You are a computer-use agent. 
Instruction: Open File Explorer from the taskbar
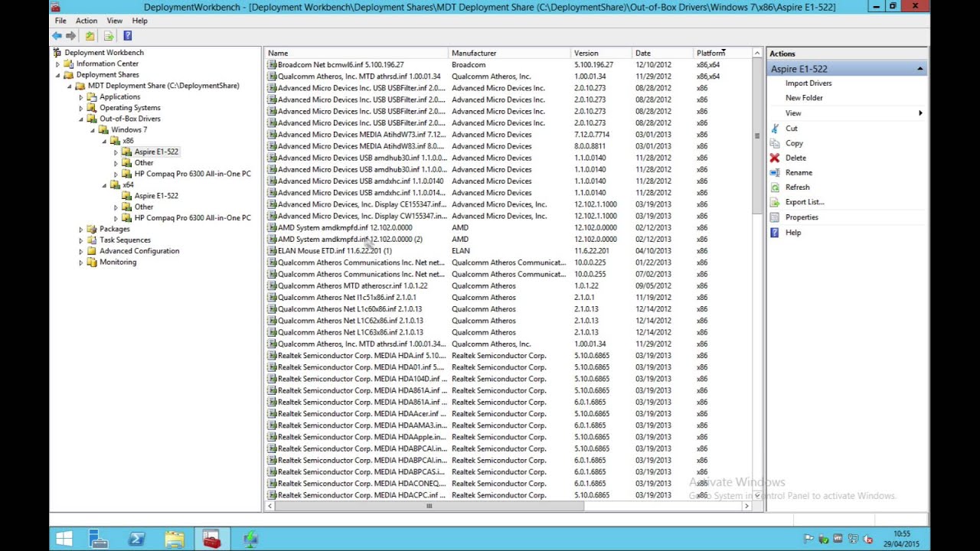(x=175, y=540)
